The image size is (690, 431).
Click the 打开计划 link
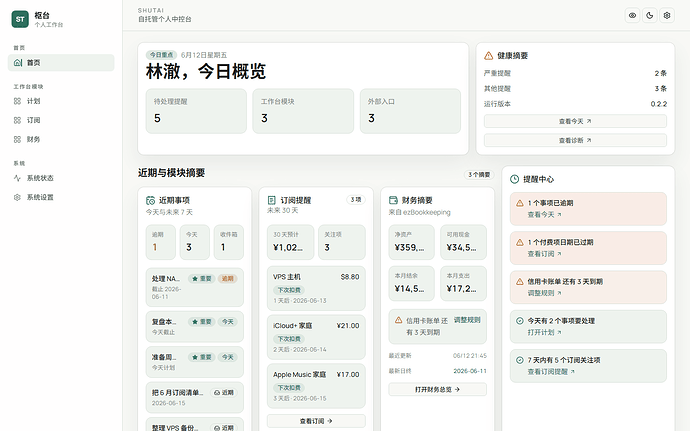(544, 332)
